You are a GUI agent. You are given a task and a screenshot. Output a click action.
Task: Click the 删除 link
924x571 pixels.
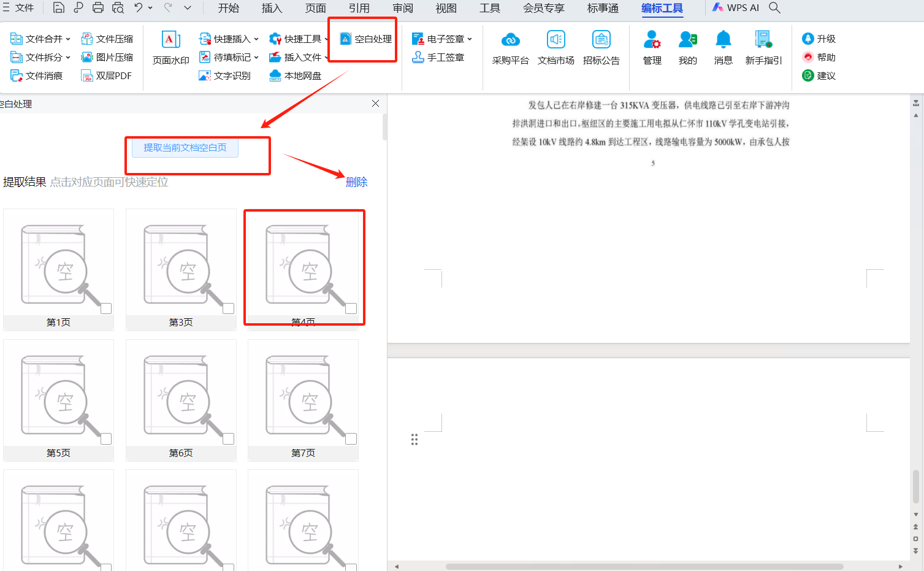[x=356, y=182]
